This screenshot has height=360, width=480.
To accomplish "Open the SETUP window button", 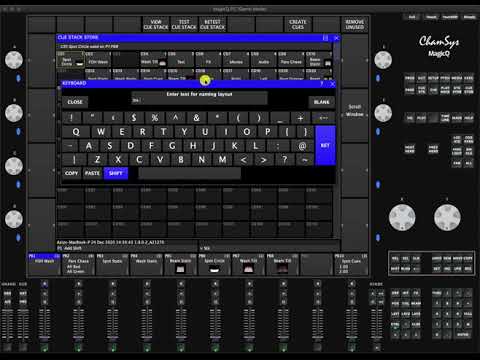I will tap(433, 79).
